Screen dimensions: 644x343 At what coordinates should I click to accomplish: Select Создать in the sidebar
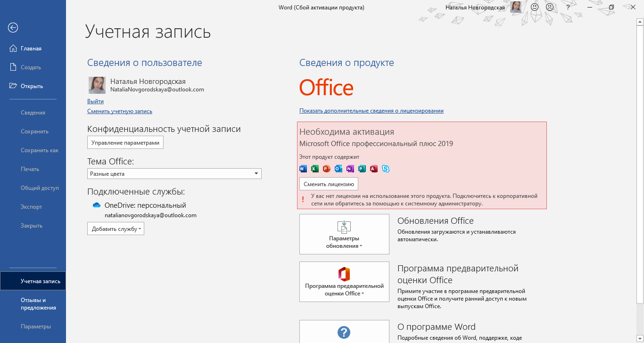point(33,67)
